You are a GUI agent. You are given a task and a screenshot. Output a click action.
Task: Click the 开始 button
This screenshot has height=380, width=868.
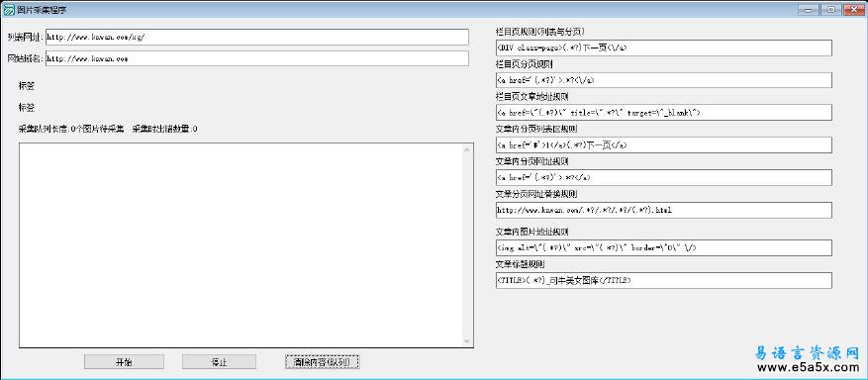[x=124, y=362]
